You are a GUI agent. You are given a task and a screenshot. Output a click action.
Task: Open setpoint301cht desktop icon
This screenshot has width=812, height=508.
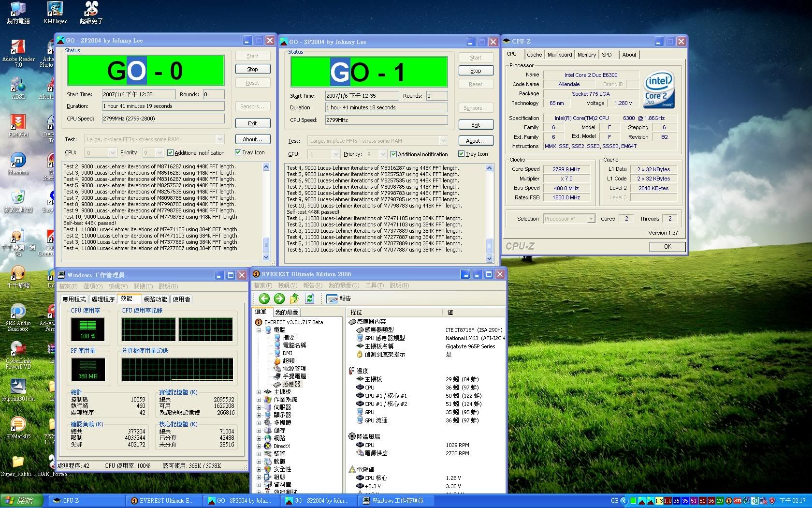(x=18, y=390)
